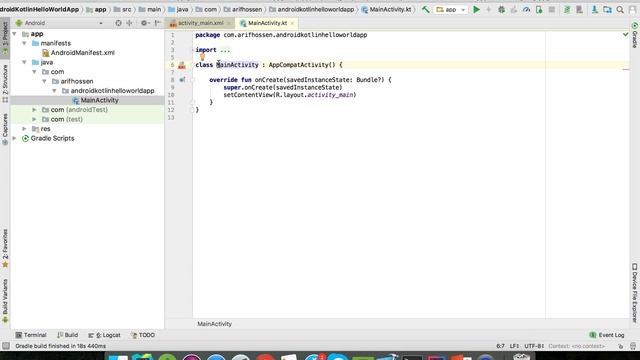Click green checkmark inspection indicator
Screen dimensions: 640x360
pos(625,35)
